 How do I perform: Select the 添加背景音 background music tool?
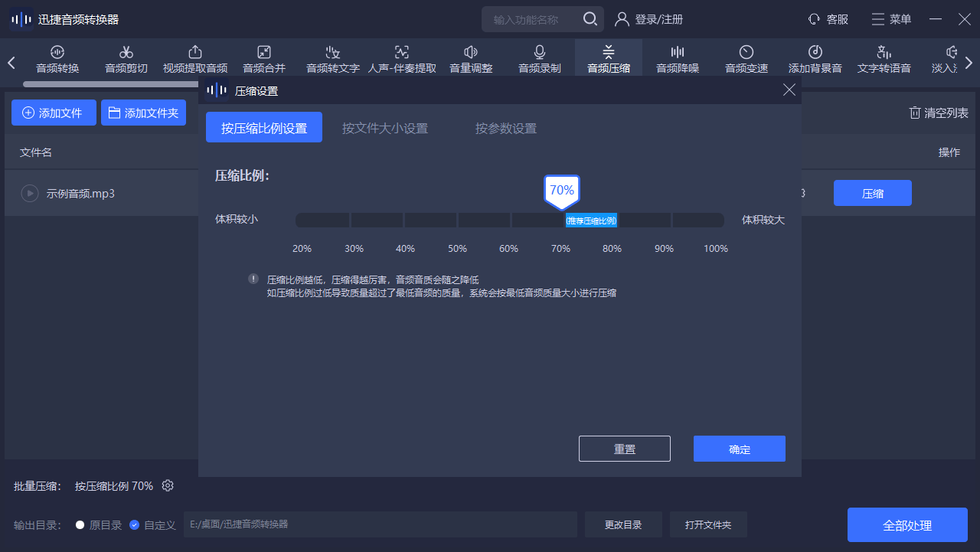tap(815, 59)
